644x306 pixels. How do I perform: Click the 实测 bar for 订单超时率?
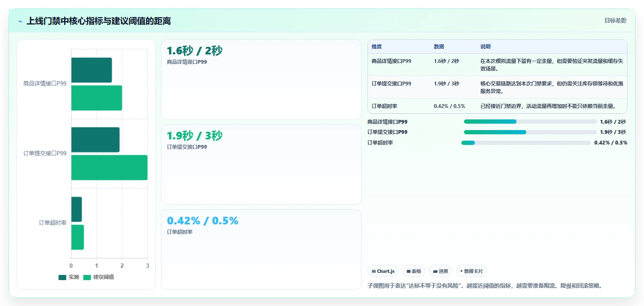coord(76,209)
